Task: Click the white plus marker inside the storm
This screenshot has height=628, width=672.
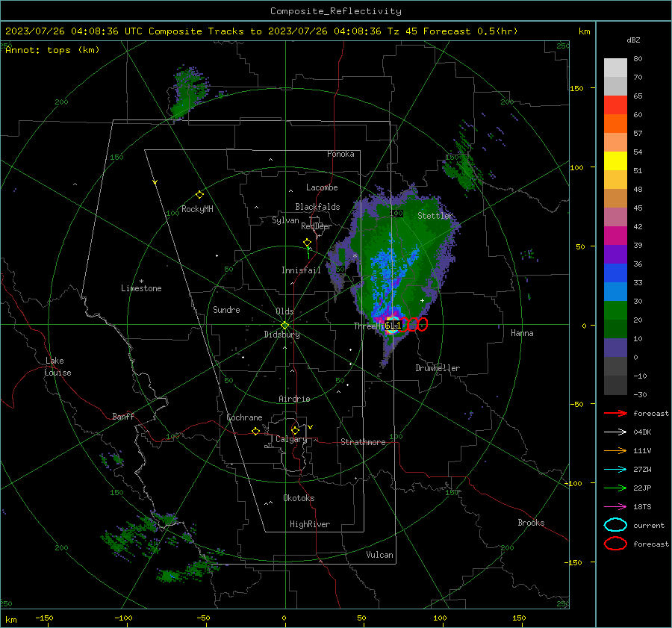Action: [x=422, y=300]
